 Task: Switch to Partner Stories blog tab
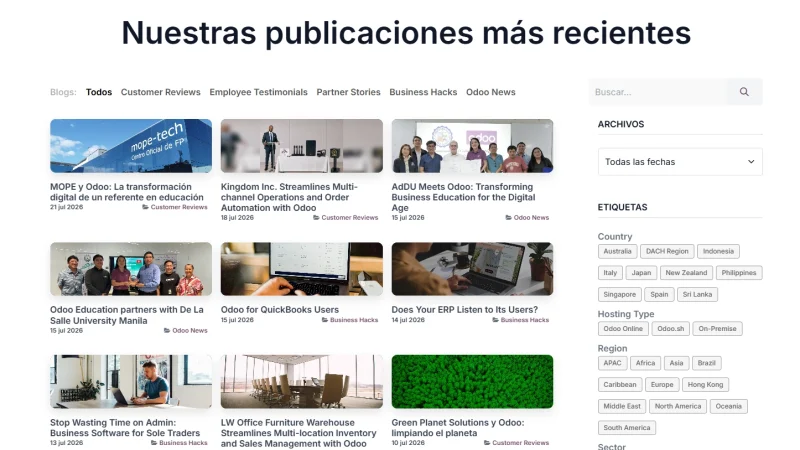pyautogui.click(x=348, y=92)
